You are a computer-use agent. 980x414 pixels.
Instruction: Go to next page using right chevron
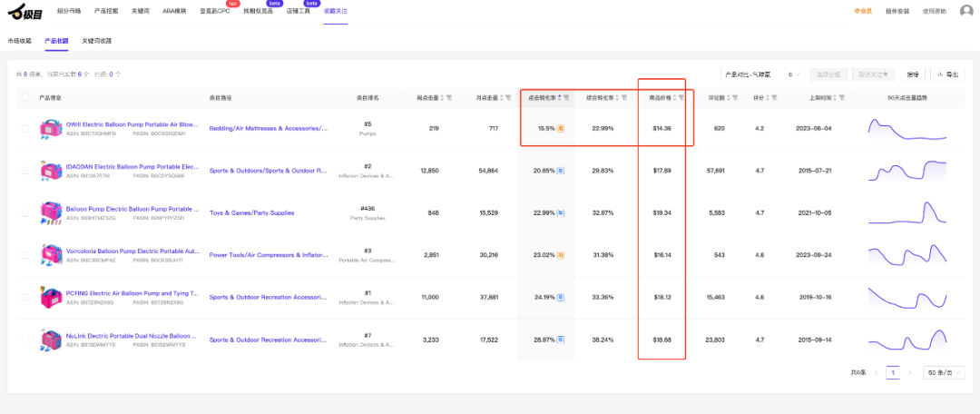coord(912,373)
